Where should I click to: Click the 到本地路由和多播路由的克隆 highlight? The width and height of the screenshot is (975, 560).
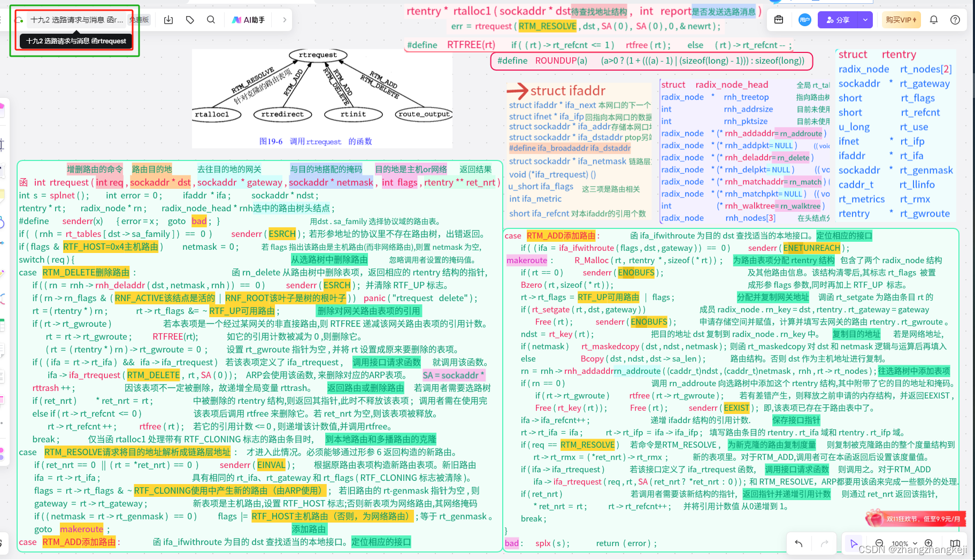[x=380, y=439]
